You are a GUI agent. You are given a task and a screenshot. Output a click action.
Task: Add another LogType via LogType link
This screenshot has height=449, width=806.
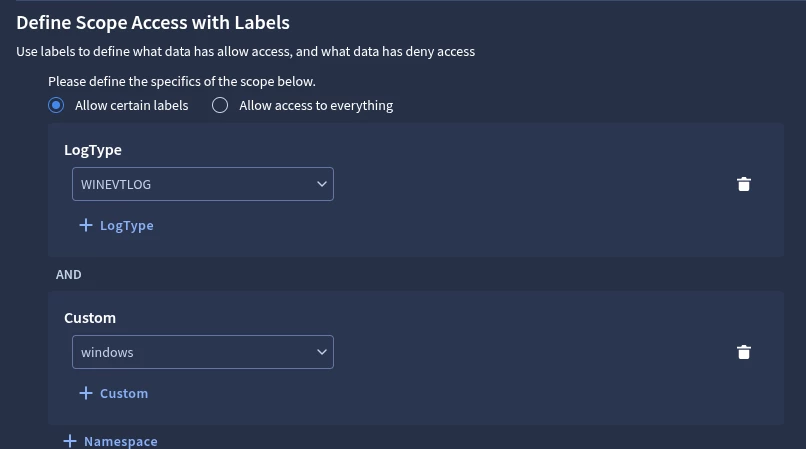[x=126, y=226]
